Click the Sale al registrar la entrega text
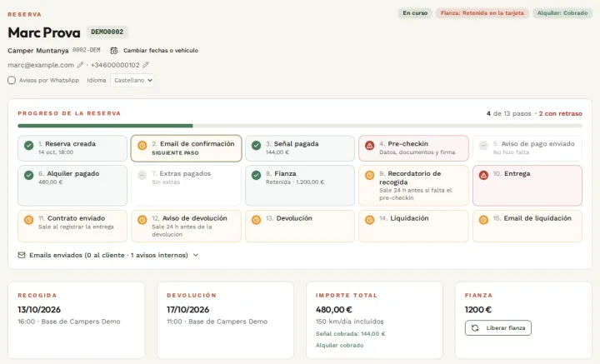 [x=76, y=227]
